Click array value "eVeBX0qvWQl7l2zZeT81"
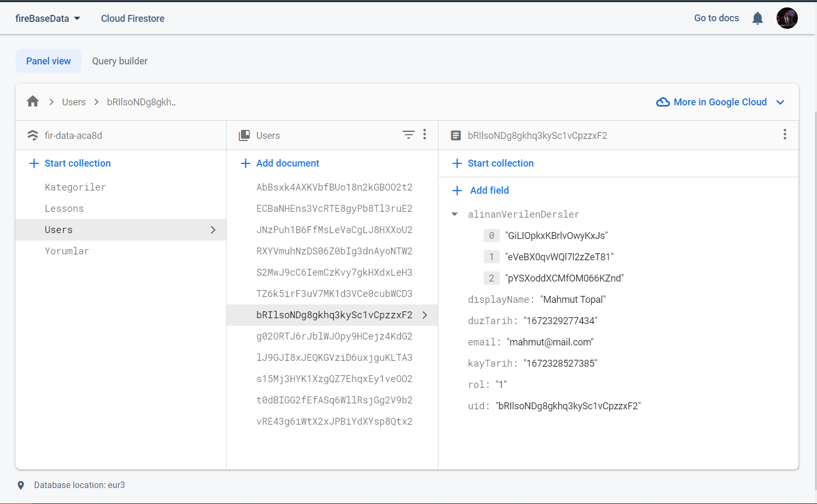This screenshot has height=504, width=817. click(559, 257)
